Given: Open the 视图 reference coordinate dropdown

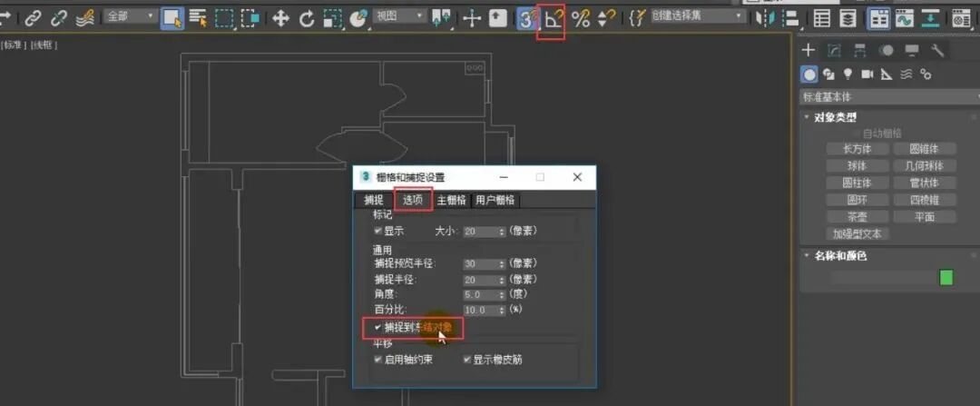Looking at the screenshot, I should 399,15.
